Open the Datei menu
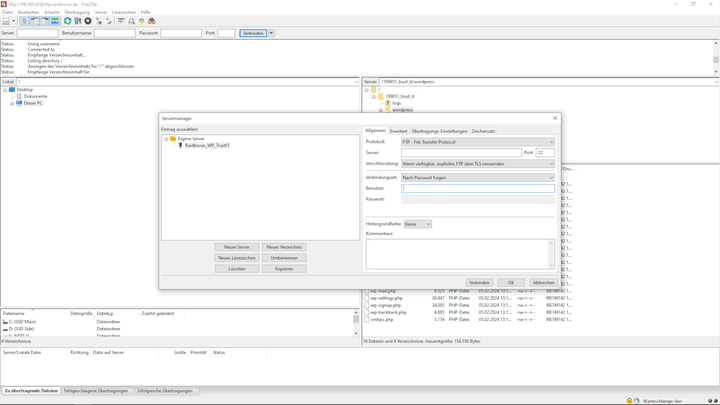Screen dimensions: 720x405 click(8, 12)
